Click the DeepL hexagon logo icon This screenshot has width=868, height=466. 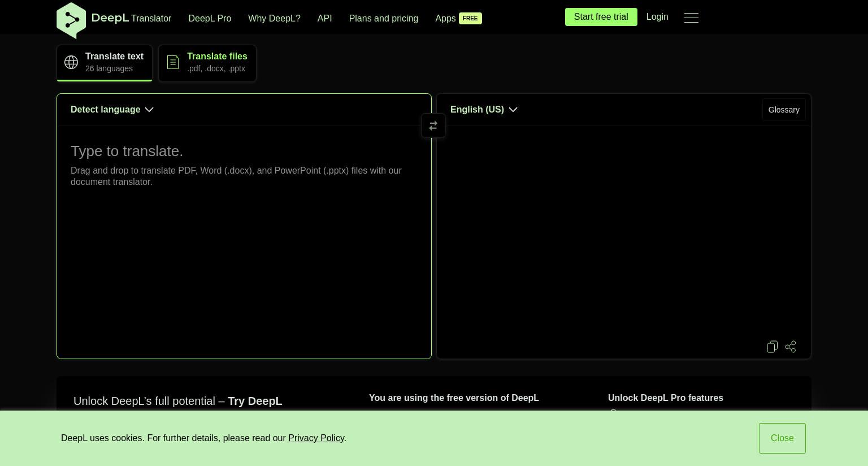pyautogui.click(x=71, y=20)
